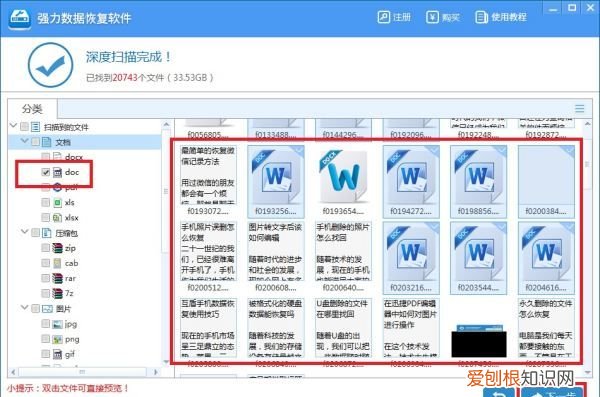Screen dimensions: 600x397
Task: Open the 购买 purchase icon
Action: (x=432, y=17)
